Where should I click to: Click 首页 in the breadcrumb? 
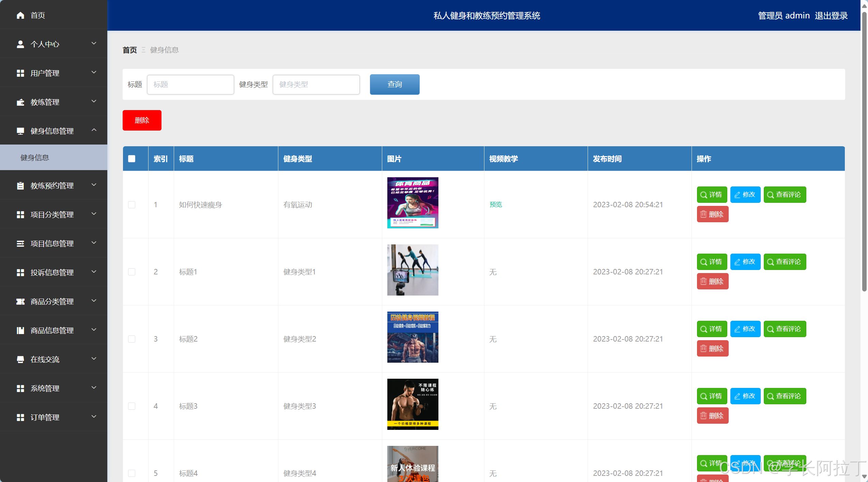point(129,50)
